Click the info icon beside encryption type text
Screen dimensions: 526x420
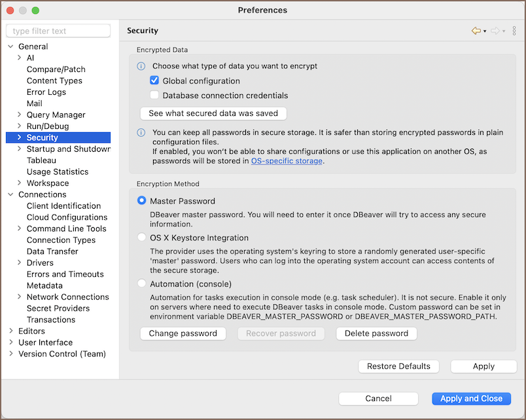[141, 66]
